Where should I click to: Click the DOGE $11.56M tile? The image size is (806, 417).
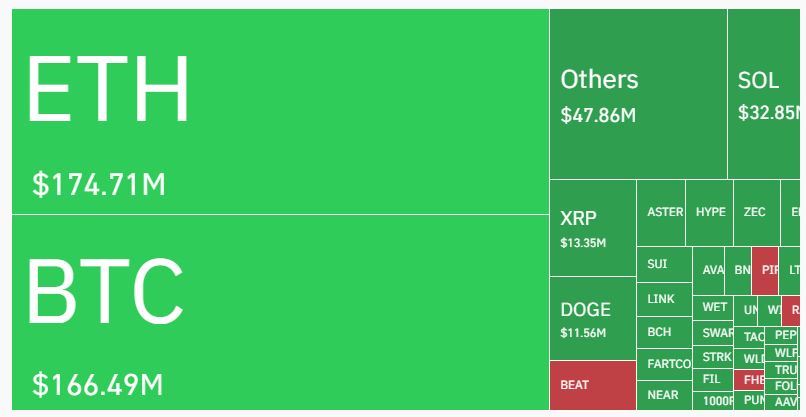pos(592,318)
